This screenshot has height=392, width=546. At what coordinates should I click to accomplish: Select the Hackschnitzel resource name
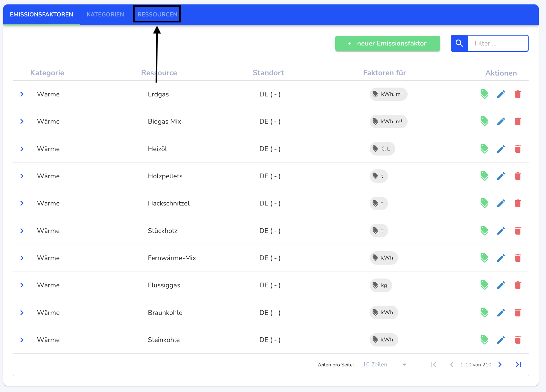pyautogui.click(x=169, y=203)
